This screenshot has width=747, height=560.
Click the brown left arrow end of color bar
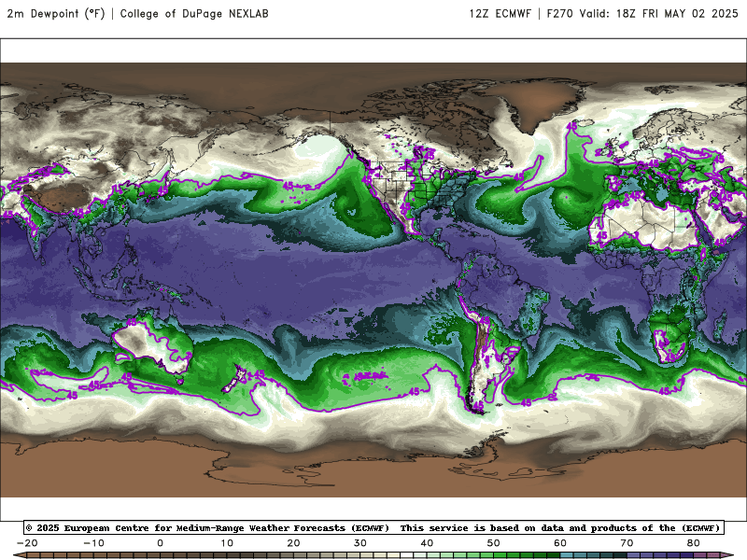(19, 555)
